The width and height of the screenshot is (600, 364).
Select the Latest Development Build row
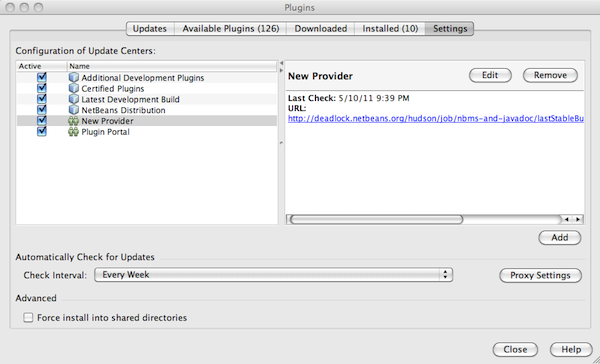click(x=147, y=99)
